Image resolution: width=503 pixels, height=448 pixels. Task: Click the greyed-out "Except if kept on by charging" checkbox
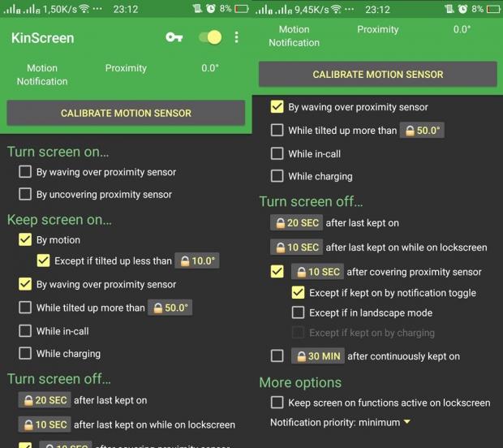[298, 332]
